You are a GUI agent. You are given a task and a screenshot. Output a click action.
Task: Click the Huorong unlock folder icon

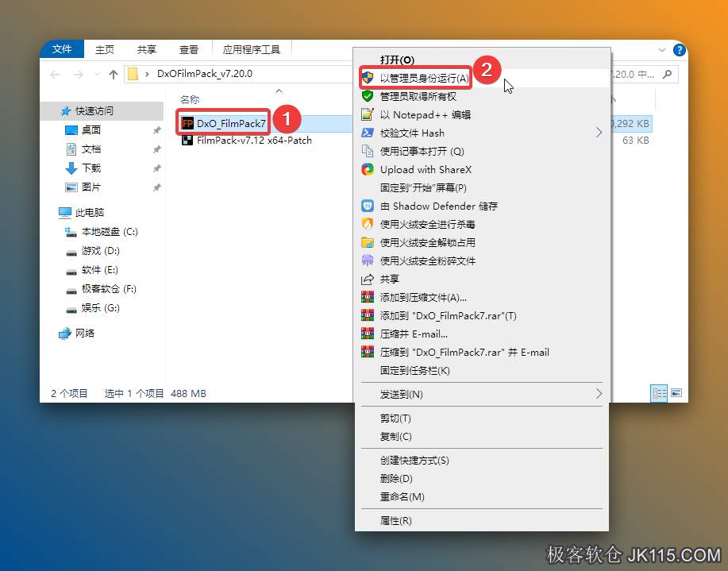tap(368, 242)
